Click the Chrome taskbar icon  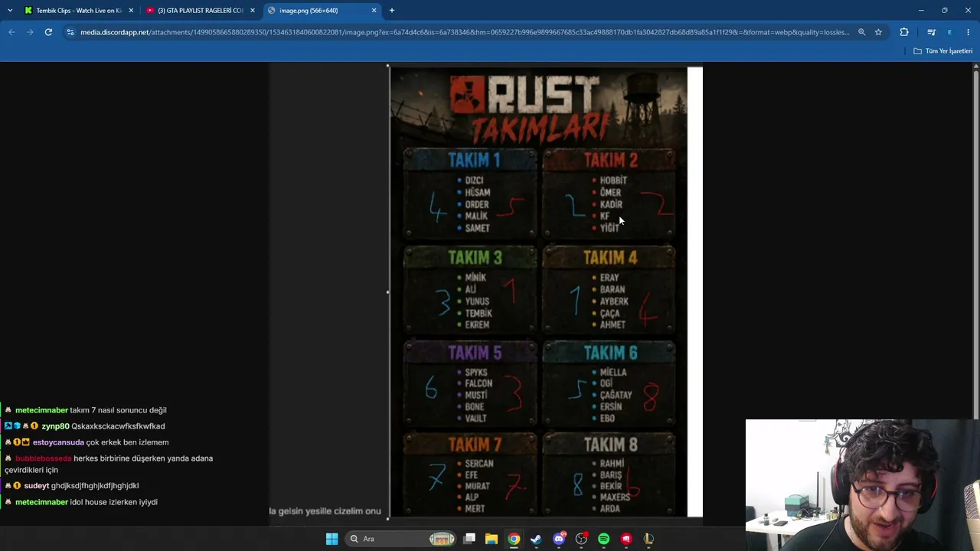pyautogui.click(x=514, y=539)
